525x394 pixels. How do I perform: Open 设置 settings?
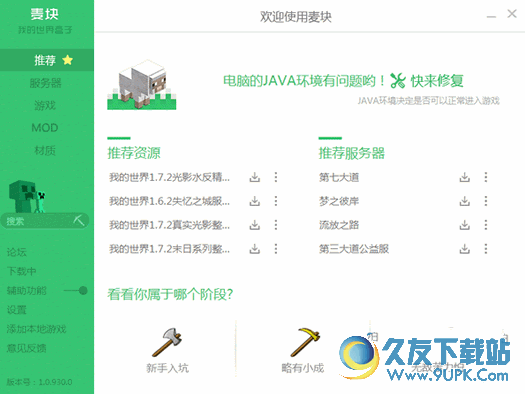pos(16,310)
